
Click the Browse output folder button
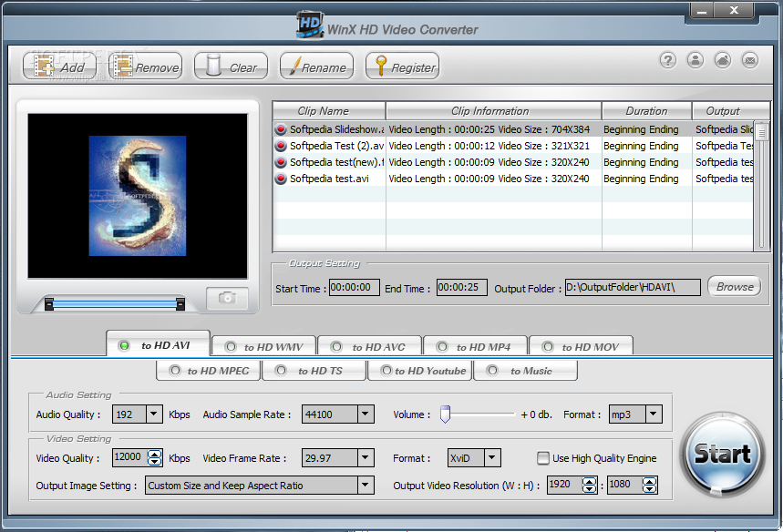point(734,286)
